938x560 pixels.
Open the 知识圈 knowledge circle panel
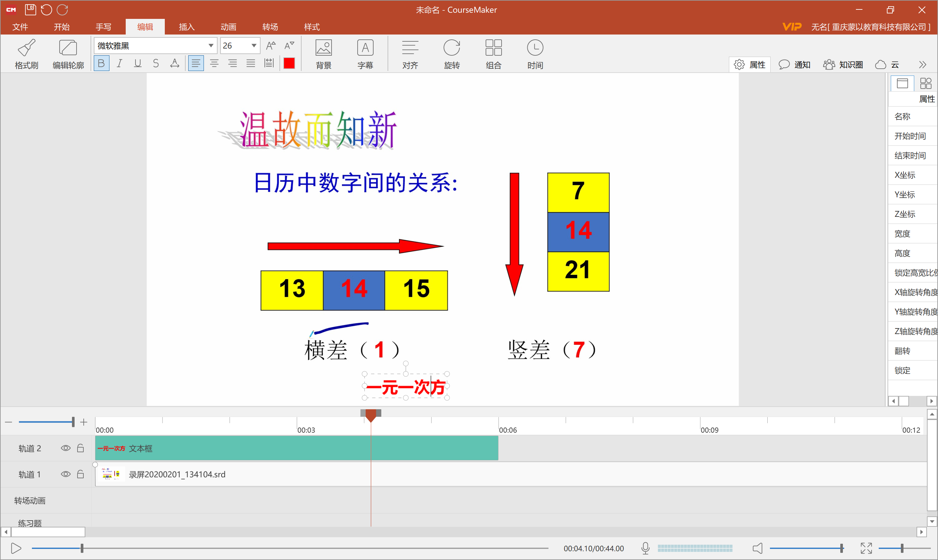click(843, 64)
